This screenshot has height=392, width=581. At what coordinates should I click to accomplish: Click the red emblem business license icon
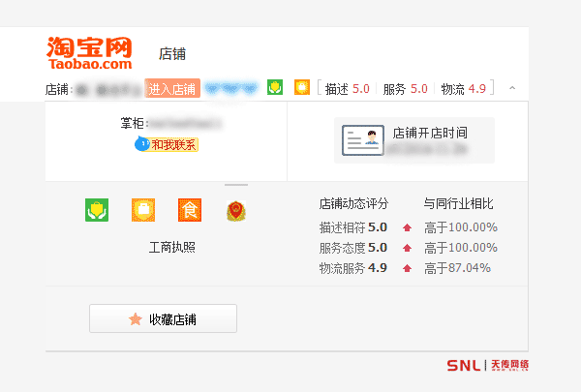click(x=236, y=211)
